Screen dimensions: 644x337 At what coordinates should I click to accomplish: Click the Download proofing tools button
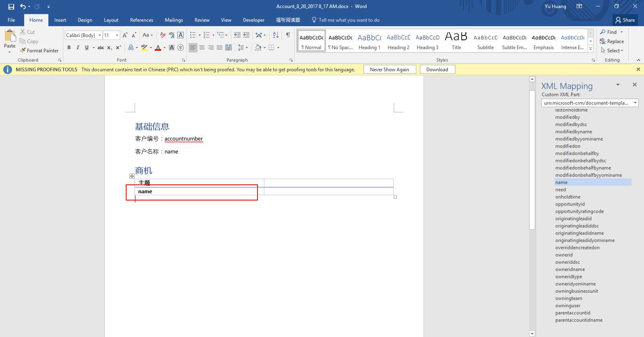(x=437, y=69)
